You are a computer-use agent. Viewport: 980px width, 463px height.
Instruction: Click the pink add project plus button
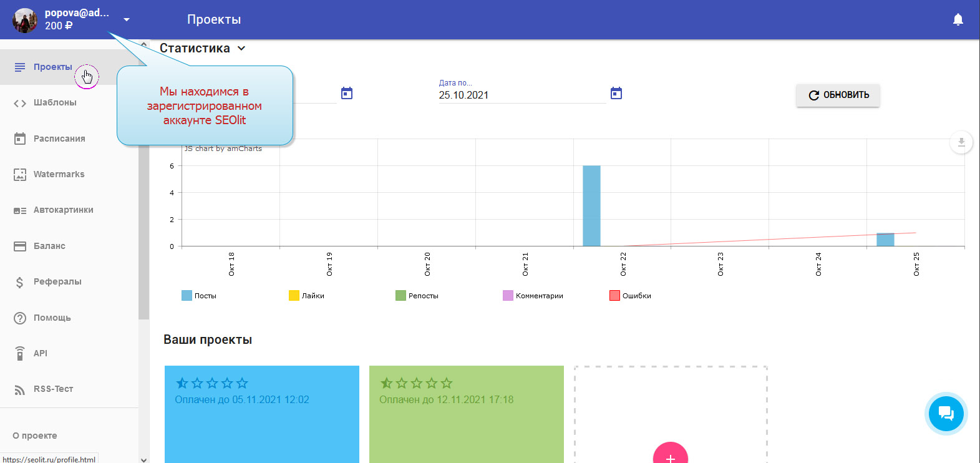tap(670, 456)
